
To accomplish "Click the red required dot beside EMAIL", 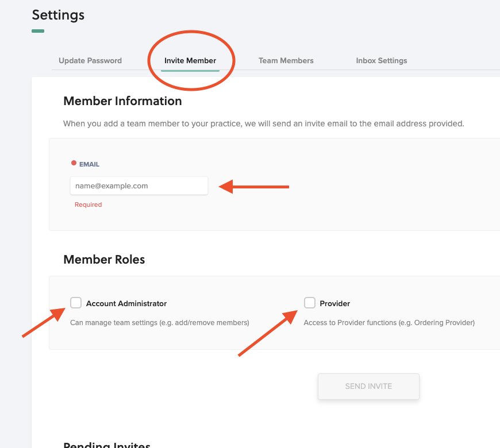I will [x=74, y=163].
